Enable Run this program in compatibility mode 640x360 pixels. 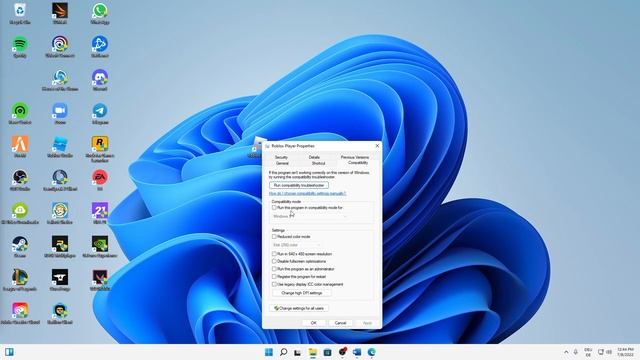coord(274,208)
